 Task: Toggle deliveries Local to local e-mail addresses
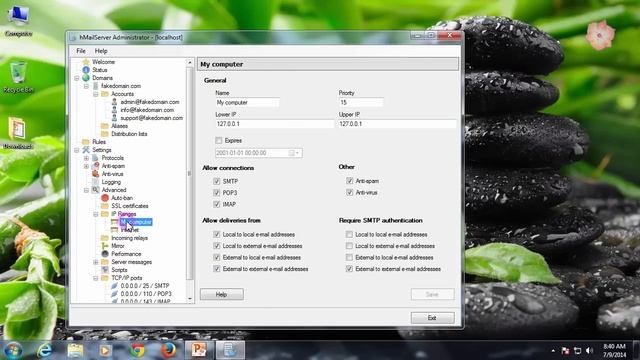pos(217,234)
